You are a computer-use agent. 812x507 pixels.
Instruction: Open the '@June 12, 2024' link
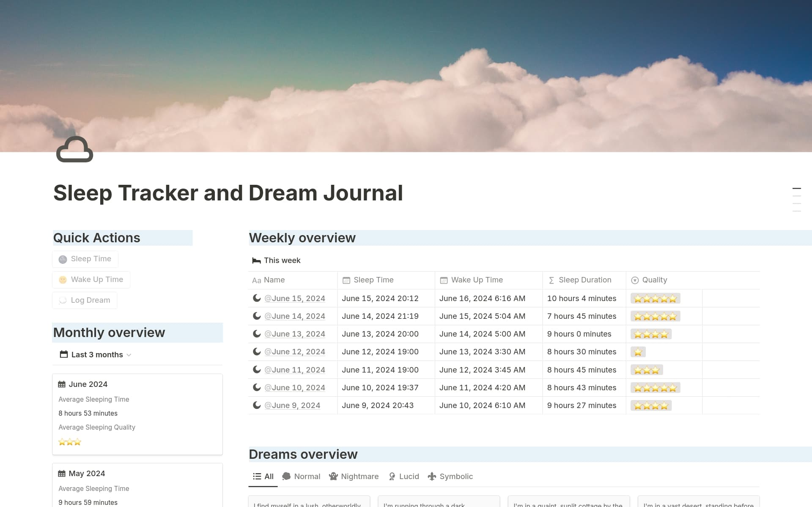tap(295, 351)
